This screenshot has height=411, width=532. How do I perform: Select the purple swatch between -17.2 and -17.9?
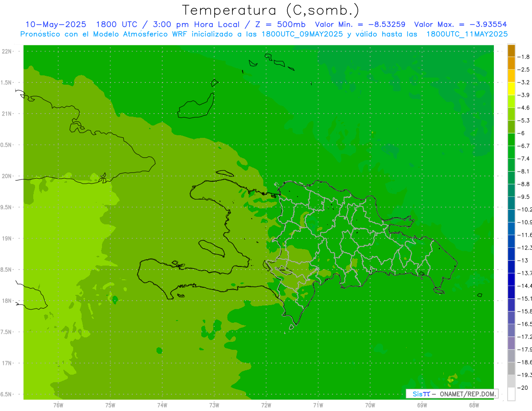[511, 343]
